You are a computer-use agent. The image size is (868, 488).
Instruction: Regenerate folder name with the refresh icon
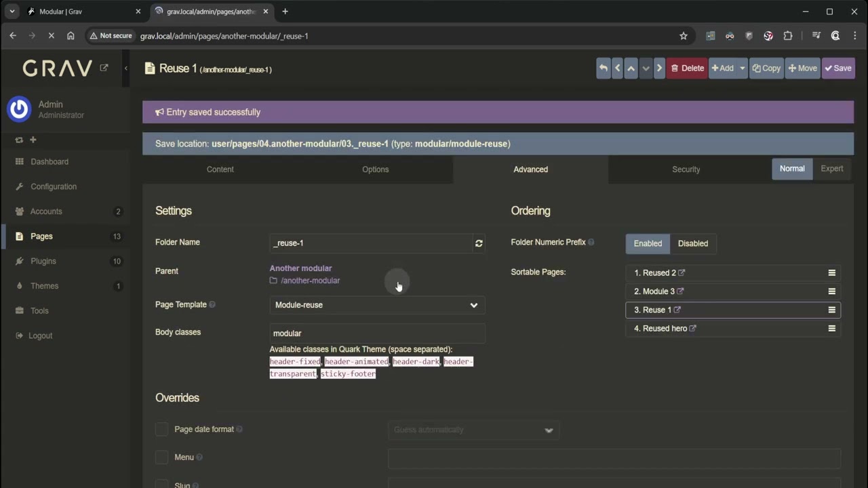coord(479,243)
